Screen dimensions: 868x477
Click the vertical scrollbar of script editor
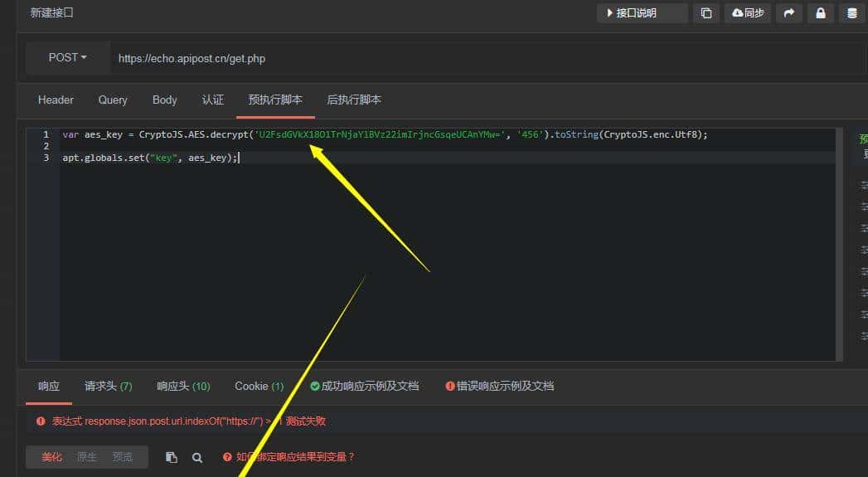(x=840, y=245)
